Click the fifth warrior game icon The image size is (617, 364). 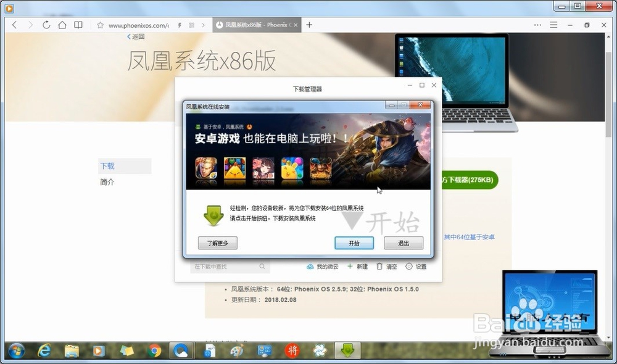point(321,168)
